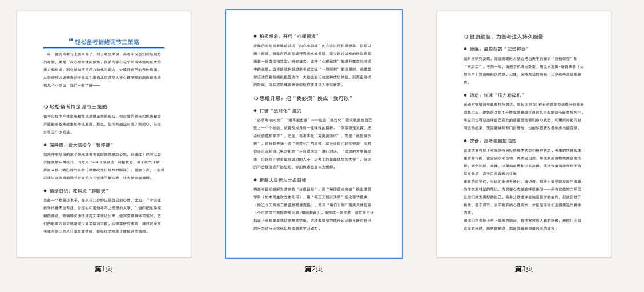Select the page 1 thumbnail
The height and width of the screenshot is (292, 644).
103,134
